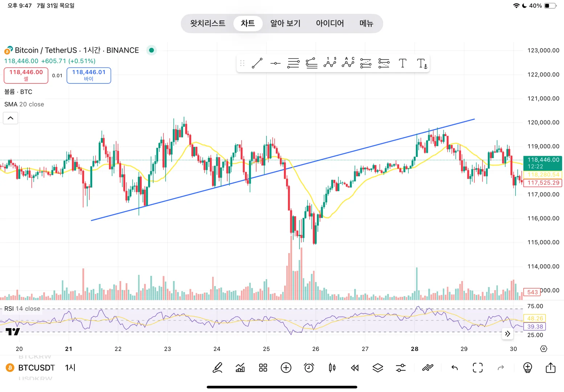This screenshot has width=564, height=392.
Task: Collapse the indicator legend with the chevron
Action: coord(11,118)
